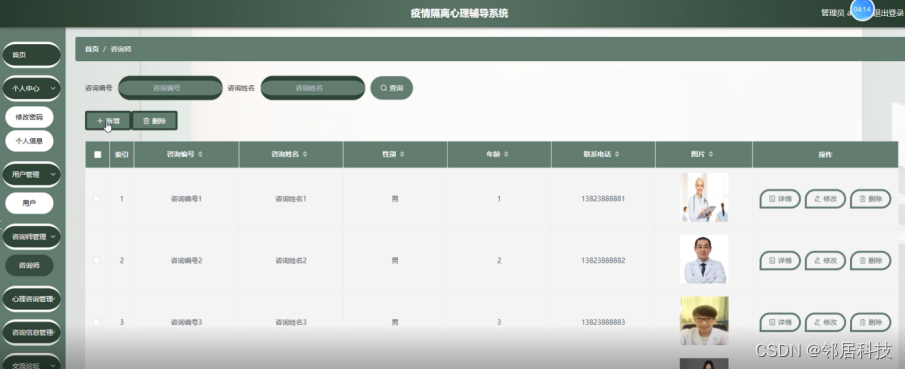Open the 个人信息 submenu item
Image resolution: width=908 pixels, height=369 pixels.
pyautogui.click(x=29, y=141)
